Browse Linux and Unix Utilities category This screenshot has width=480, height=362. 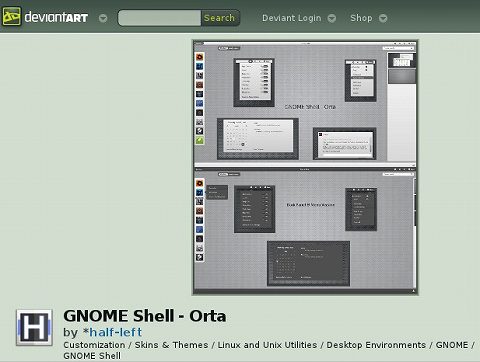pos(267,345)
